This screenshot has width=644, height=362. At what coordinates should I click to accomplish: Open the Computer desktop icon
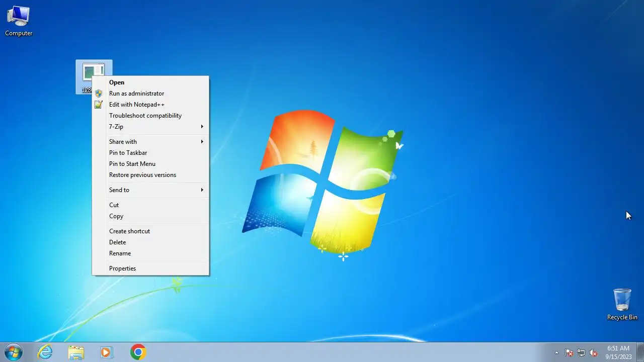click(x=19, y=21)
